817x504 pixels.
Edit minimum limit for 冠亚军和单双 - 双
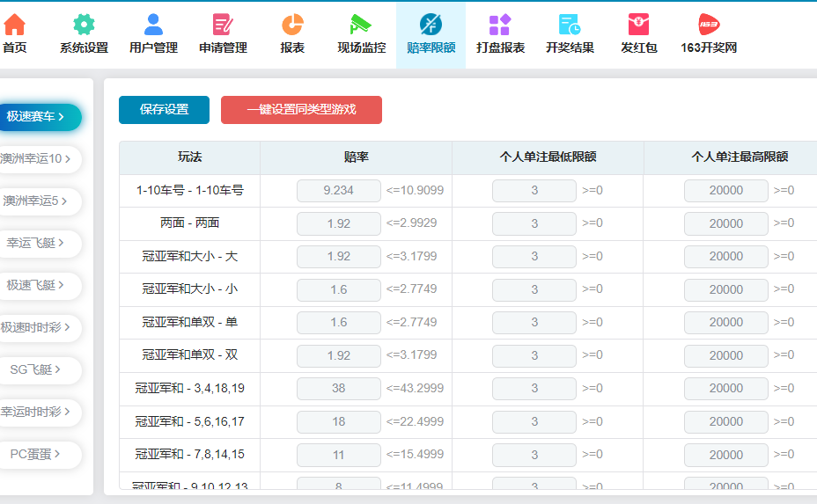pyautogui.click(x=534, y=355)
